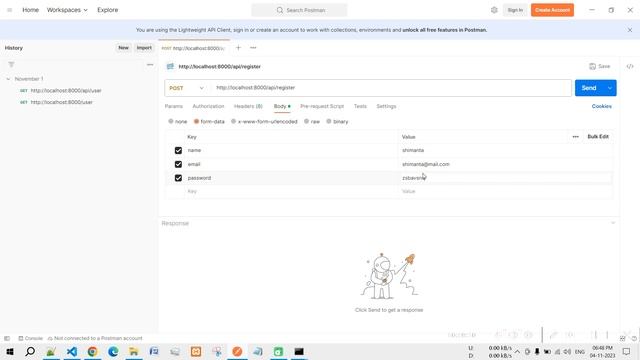
Task: Select the form-data body type
Action: click(209, 122)
